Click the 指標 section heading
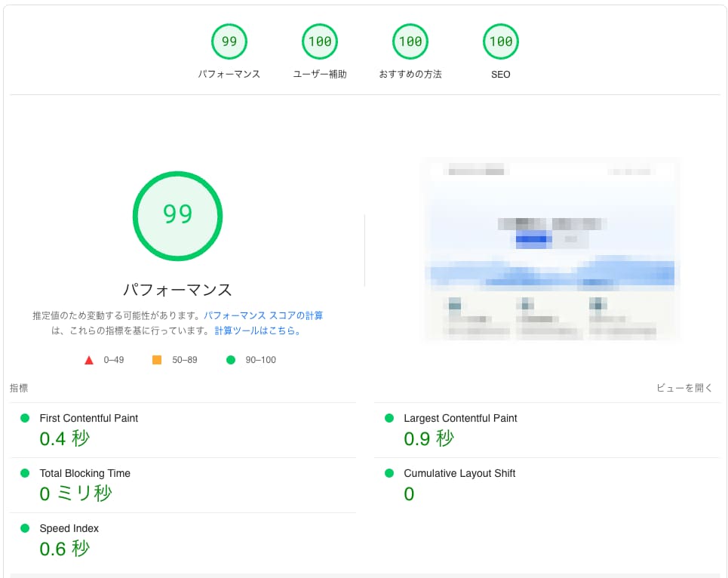 coord(19,388)
